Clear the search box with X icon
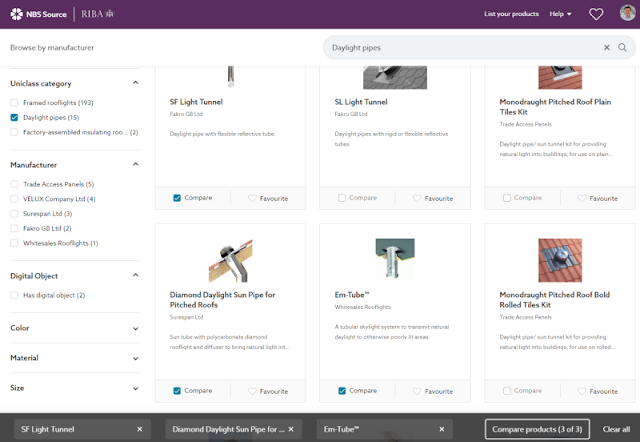Image resolution: width=640 pixels, height=442 pixels. pos(607,47)
